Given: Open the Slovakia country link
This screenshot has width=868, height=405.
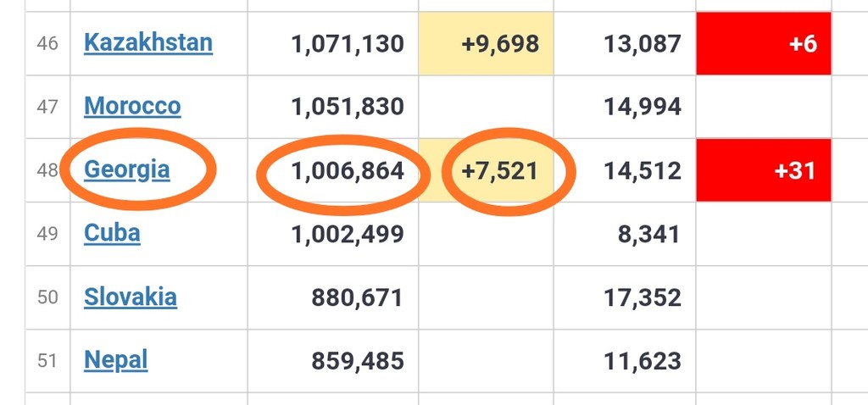Looking at the screenshot, I should tap(131, 297).
